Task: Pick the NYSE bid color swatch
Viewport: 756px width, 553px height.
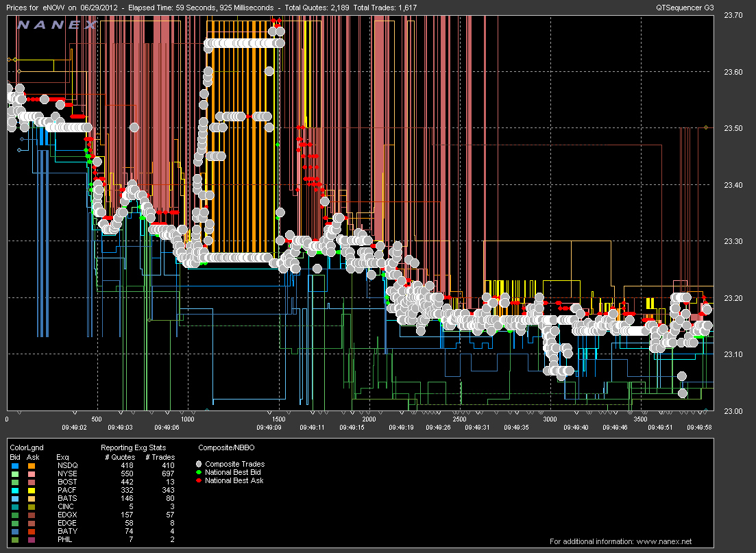Action: [15, 474]
